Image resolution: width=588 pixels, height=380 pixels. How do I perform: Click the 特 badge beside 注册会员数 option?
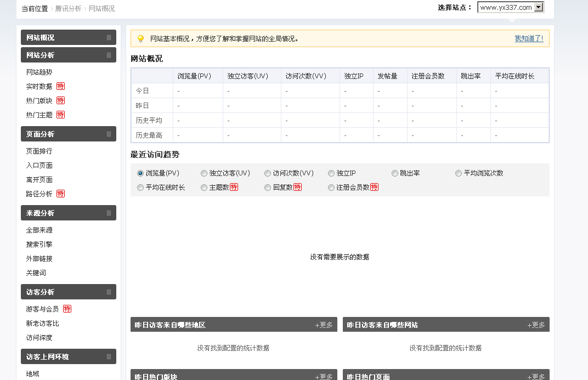point(374,187)
